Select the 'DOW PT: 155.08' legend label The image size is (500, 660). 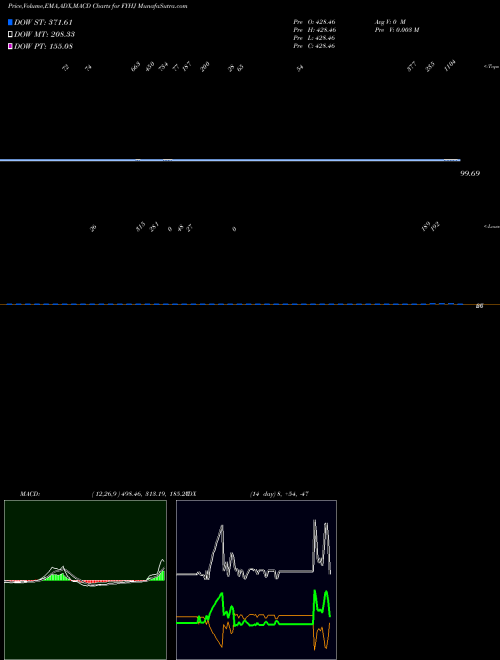pyautogui.click(x=43, y=46)
